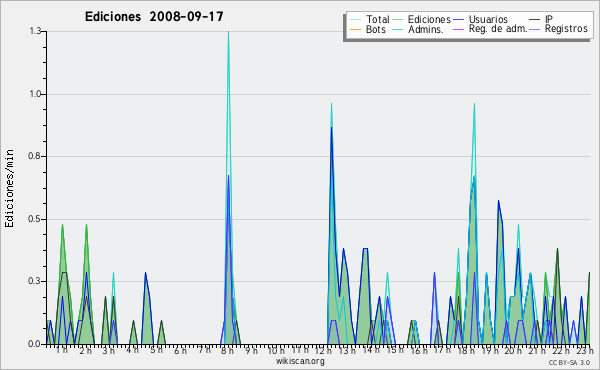Click the '16 h' x-axis label
The image size is (600, 370).
point(419,350)
